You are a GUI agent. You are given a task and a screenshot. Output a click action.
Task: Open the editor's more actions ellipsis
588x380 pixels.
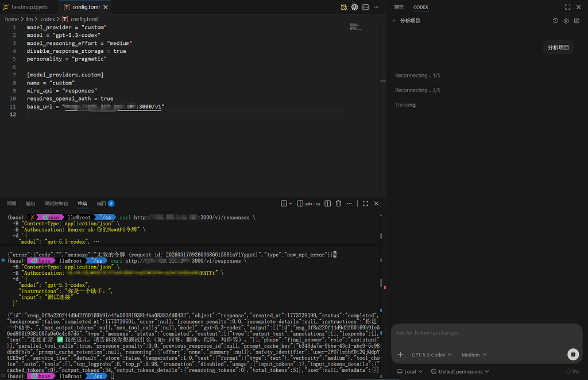click(x=377, y=7)
